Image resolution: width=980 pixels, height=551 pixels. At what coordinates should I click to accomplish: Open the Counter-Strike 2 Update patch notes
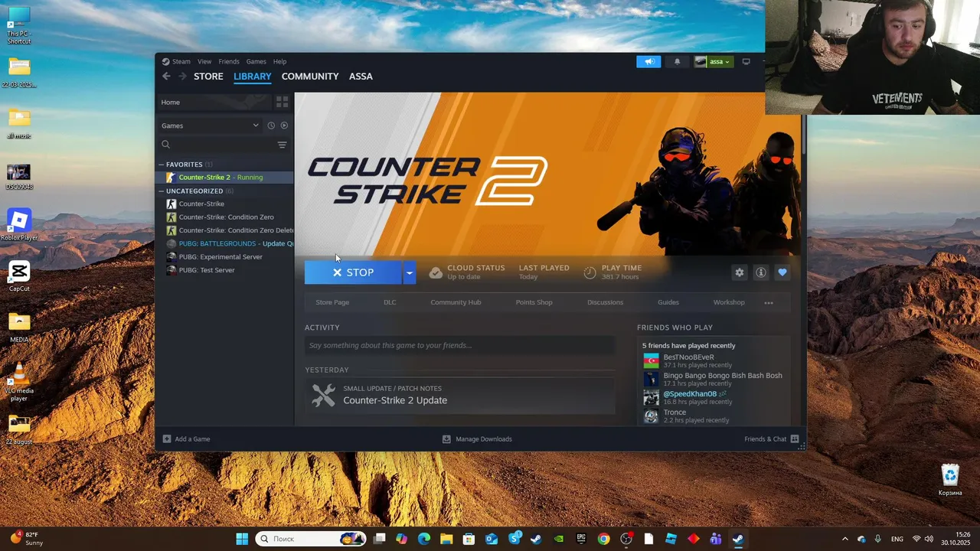click(459, 395)
